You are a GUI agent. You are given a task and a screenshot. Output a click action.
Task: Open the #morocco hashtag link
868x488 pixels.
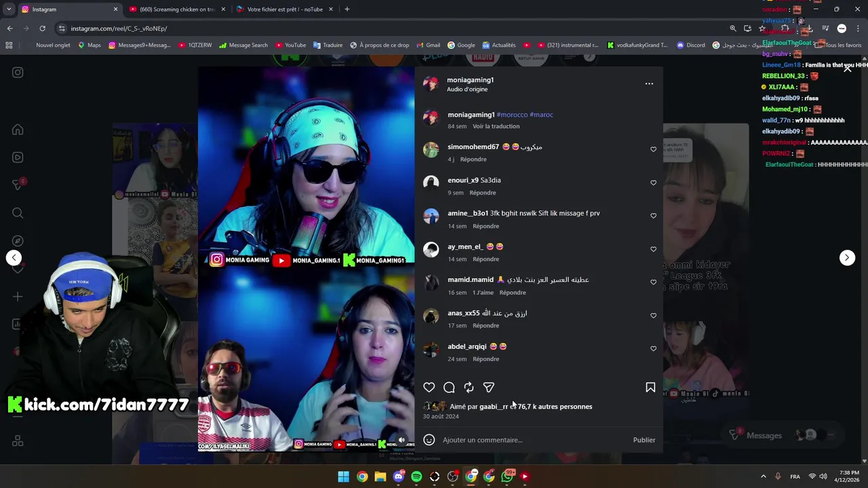pos(512,115)
